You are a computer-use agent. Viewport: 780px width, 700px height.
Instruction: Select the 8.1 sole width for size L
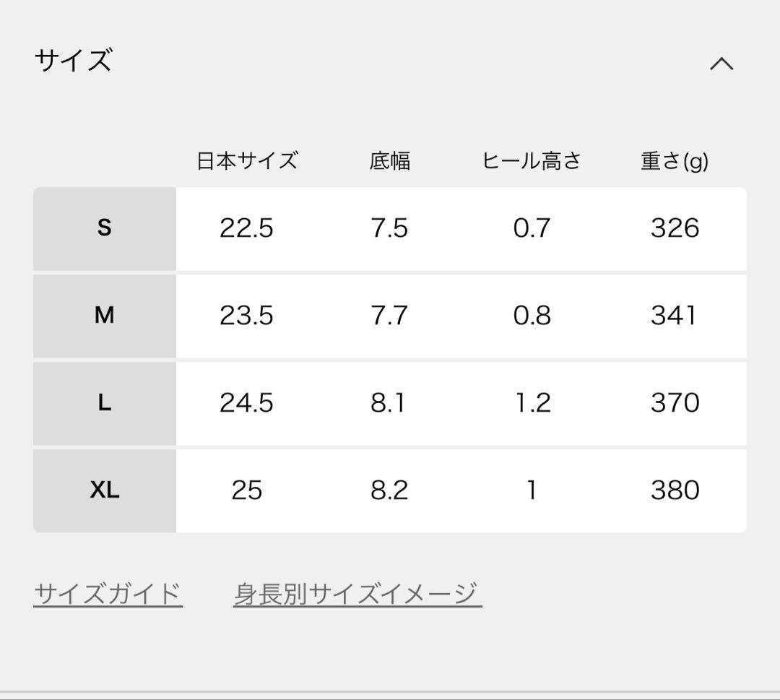click(x=389, y=403)
